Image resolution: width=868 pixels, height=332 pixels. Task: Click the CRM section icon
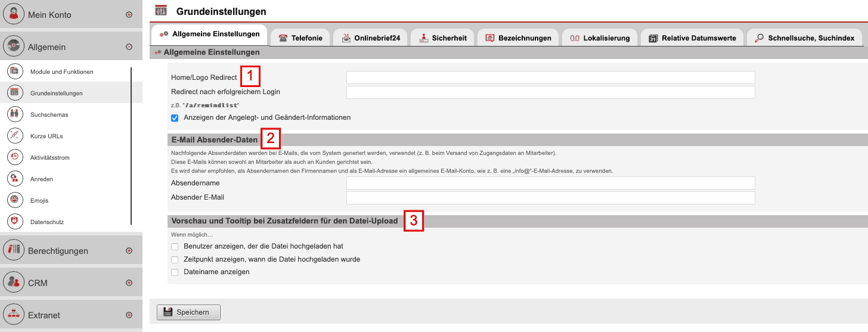tap(14, 283)
